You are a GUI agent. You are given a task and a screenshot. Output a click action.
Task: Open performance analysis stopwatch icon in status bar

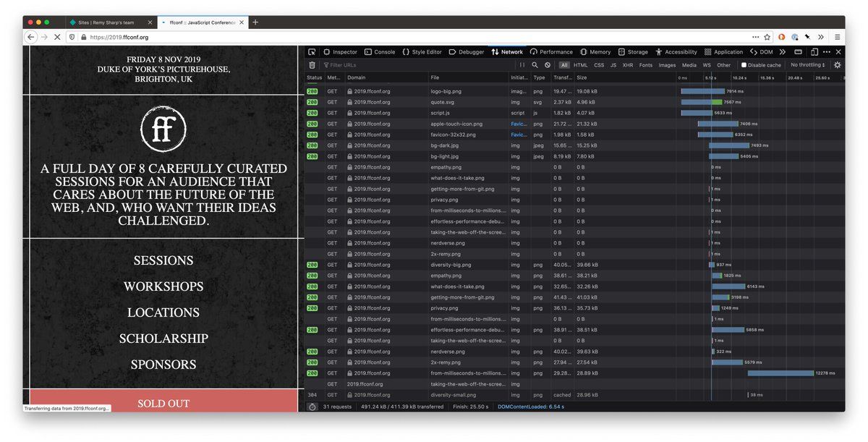312,407
